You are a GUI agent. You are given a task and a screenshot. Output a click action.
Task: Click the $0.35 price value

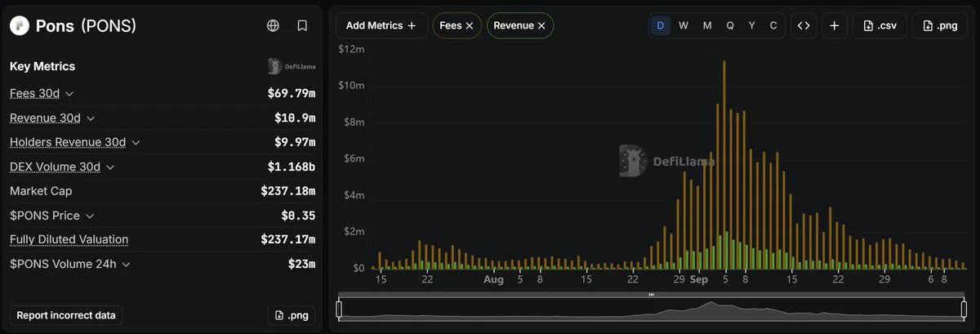[x=298, y=216]
